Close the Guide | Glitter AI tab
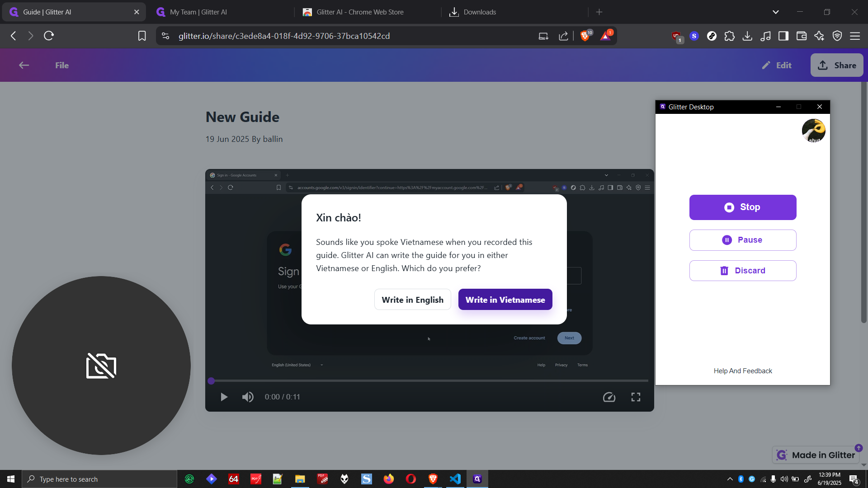The width and height of the screenshot is (868, 488). [x=137, y=12]
